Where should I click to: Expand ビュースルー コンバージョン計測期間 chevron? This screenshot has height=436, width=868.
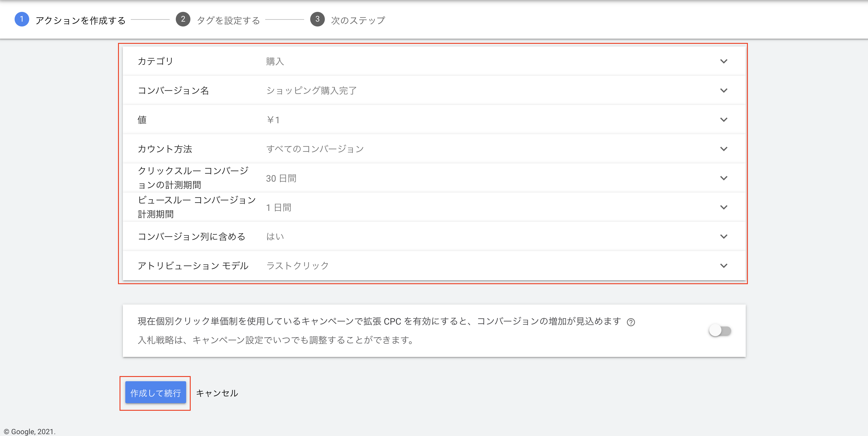click(x=724, y=208)
